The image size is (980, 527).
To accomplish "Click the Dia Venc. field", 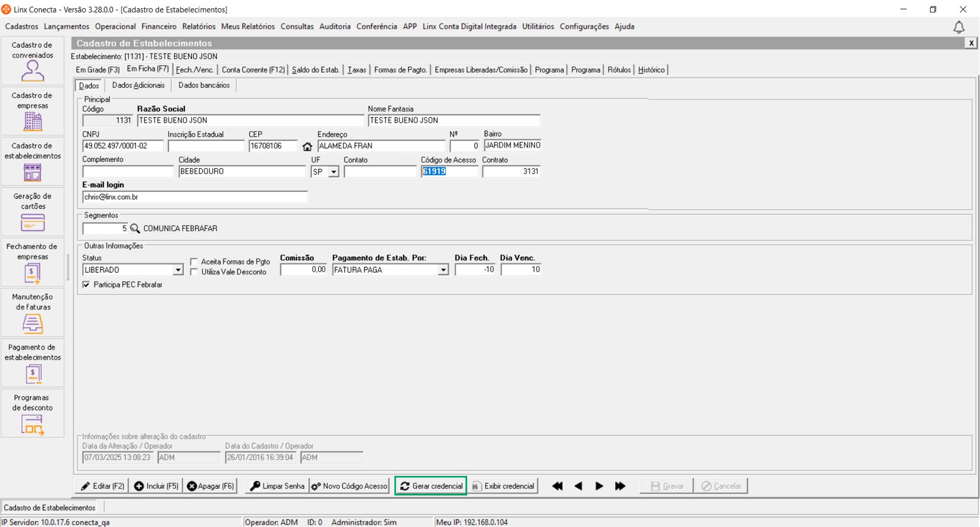I will pos(520,270).
